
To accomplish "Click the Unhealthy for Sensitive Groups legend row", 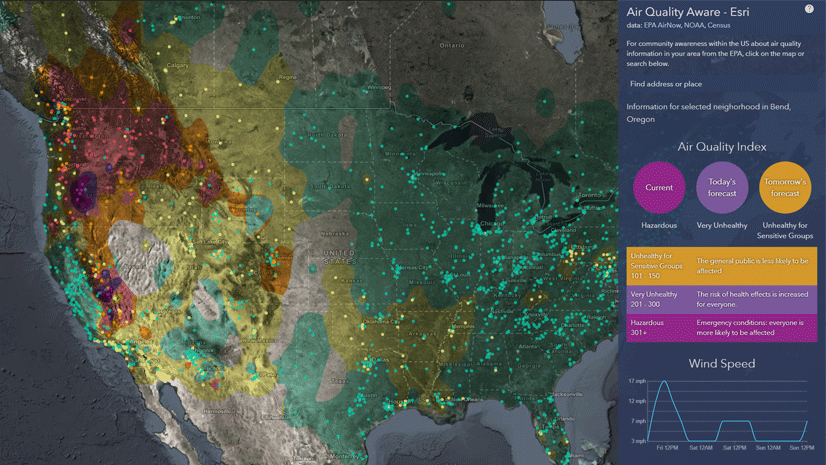I will pyautogui.click(x=721, y=266).
